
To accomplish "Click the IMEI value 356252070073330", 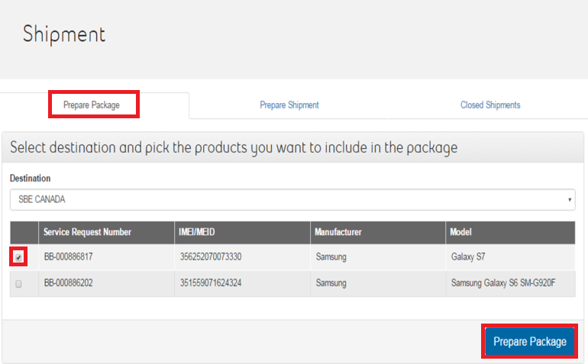I will (x=211, y=257).
